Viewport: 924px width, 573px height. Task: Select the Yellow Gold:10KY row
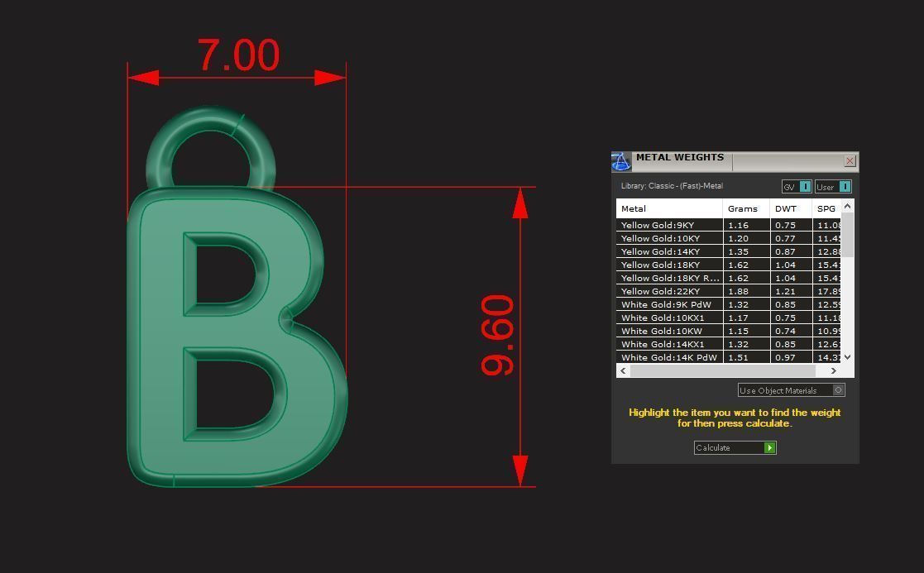tap(728, 238)
